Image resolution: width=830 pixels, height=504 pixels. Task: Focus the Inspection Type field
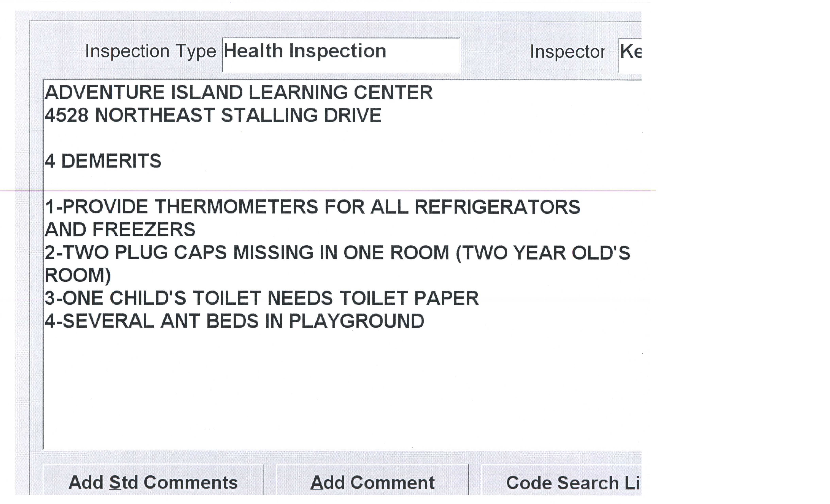340,55
